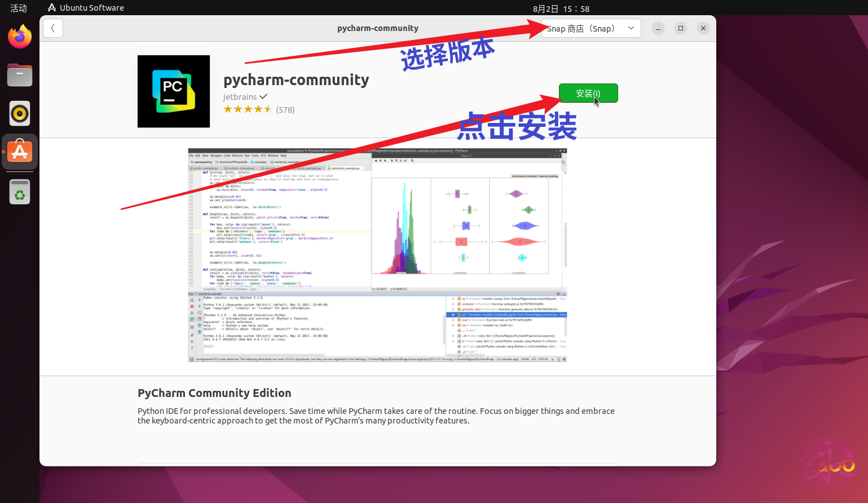Image resolution: width=868 pixels, height=503 pixels.
Task: Click the star rating with 578 reviews
Action: pyautogui.click(x=259, y=109)
